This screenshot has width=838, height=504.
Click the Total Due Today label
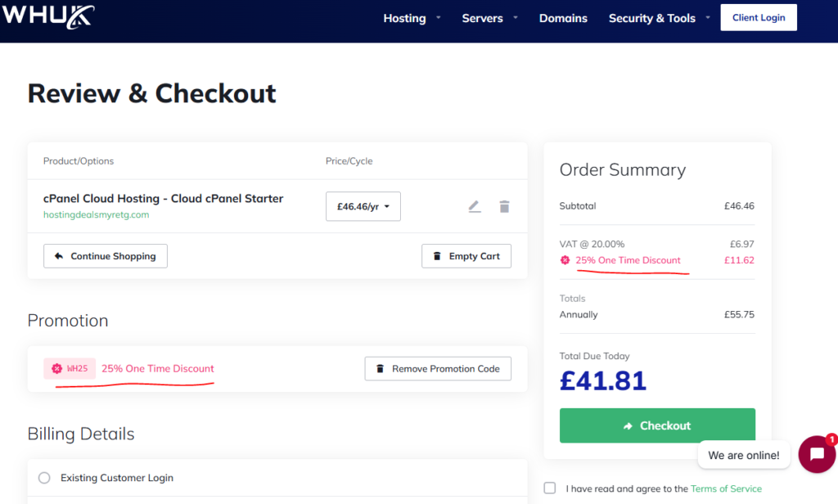click(x=594, y=356)
